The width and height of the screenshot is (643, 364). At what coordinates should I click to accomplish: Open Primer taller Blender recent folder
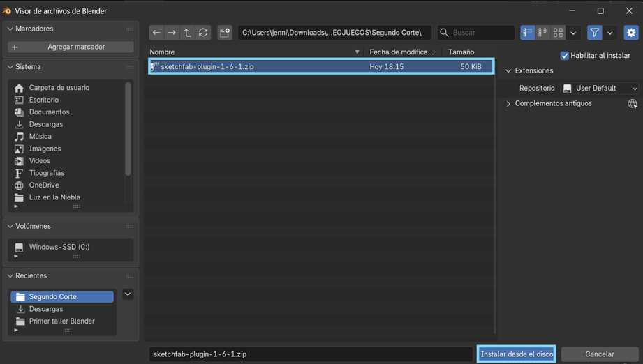[x=62, y=321]
